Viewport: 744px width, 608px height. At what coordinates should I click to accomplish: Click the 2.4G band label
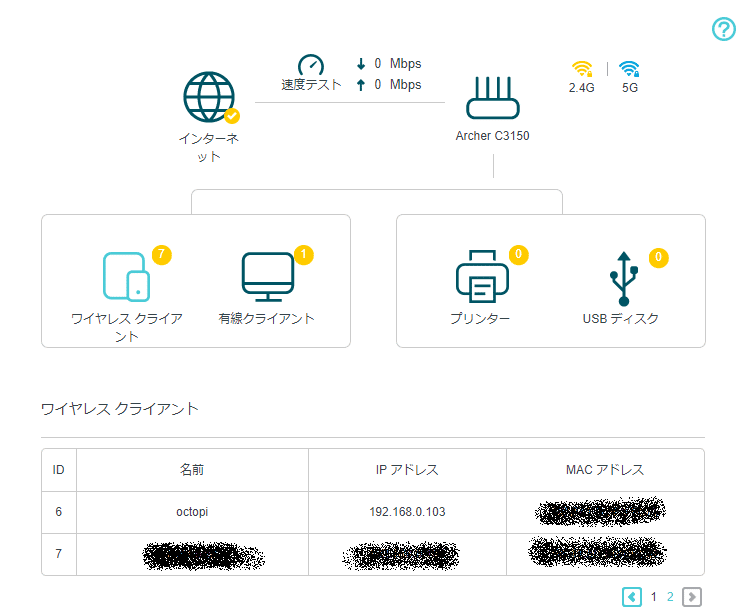[582, 88]
